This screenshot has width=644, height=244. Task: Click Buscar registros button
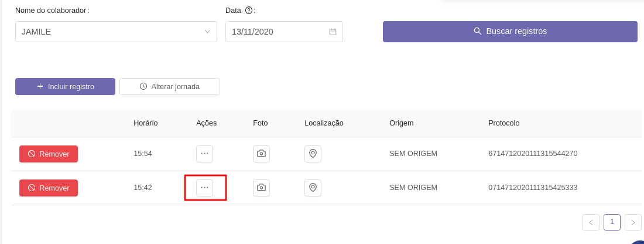[510, 32]
